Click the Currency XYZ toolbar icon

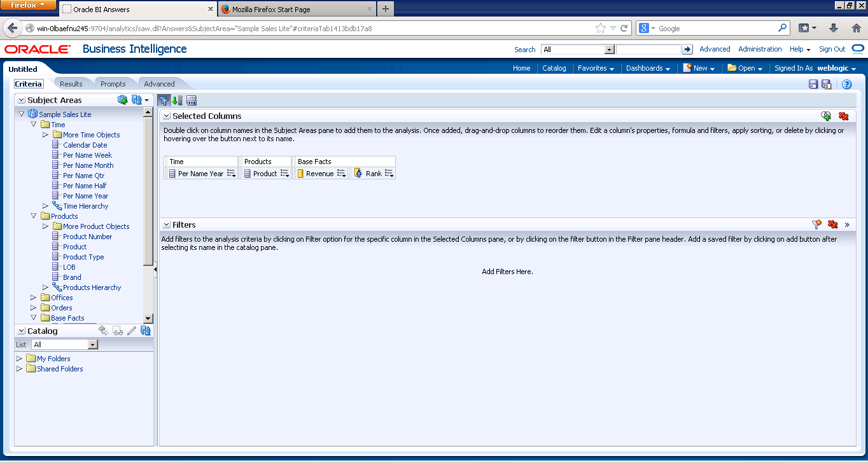[x=191, y=100]
